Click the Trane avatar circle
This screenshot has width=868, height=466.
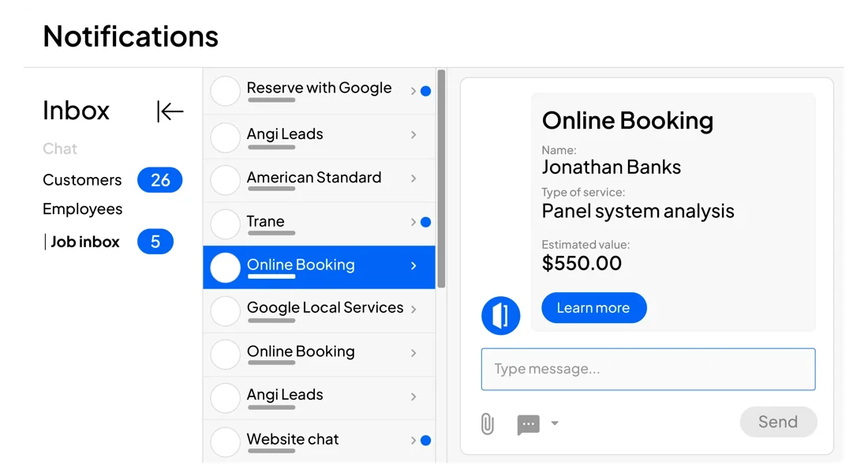pyautogui.click(x=225, y=224)
